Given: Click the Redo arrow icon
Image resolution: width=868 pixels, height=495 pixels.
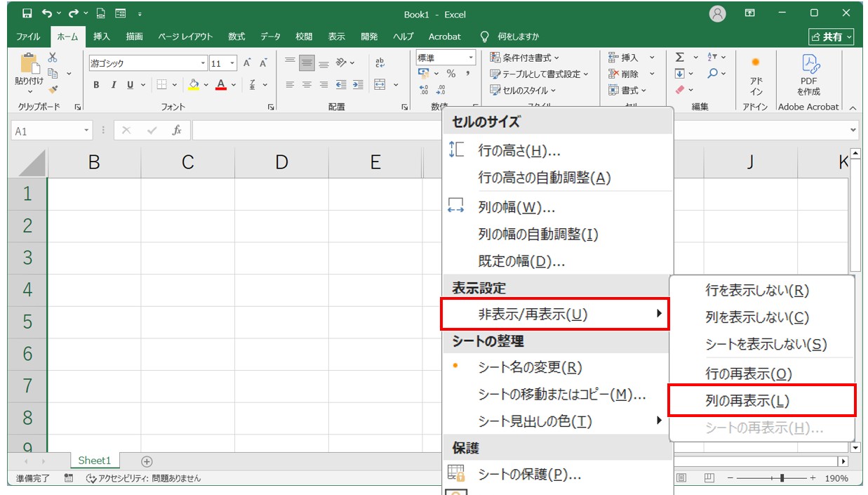Looking at the screenshot, I should pyautogui.click(x=73, y=13).
